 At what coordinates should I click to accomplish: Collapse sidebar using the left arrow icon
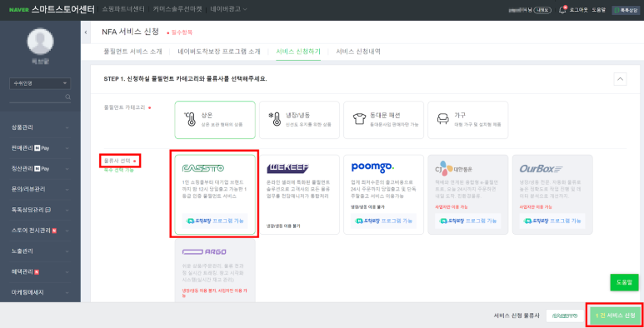[x=86, y=32]
